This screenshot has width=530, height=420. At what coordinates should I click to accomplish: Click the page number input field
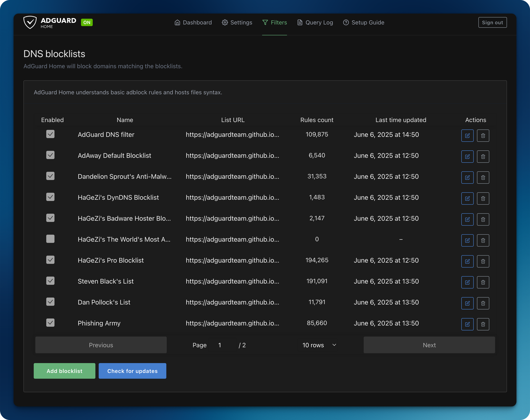[x=222, y=345]
